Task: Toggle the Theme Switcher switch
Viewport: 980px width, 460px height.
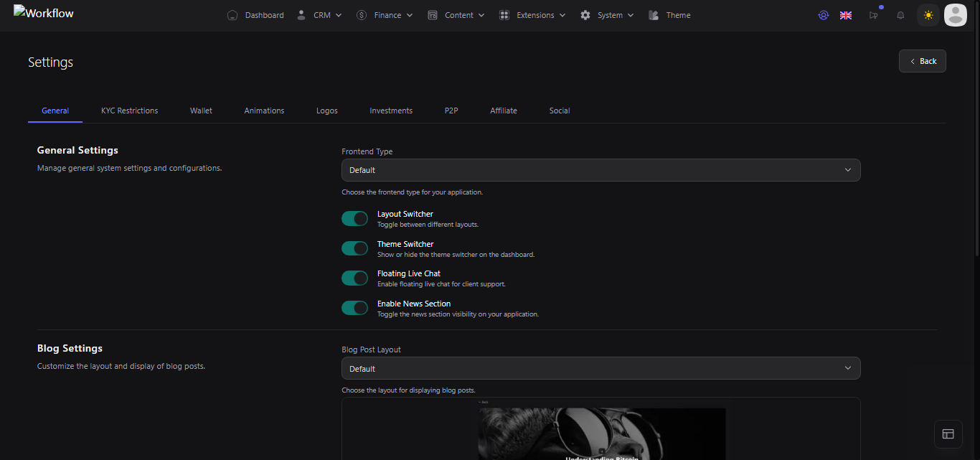Action: 354,248
